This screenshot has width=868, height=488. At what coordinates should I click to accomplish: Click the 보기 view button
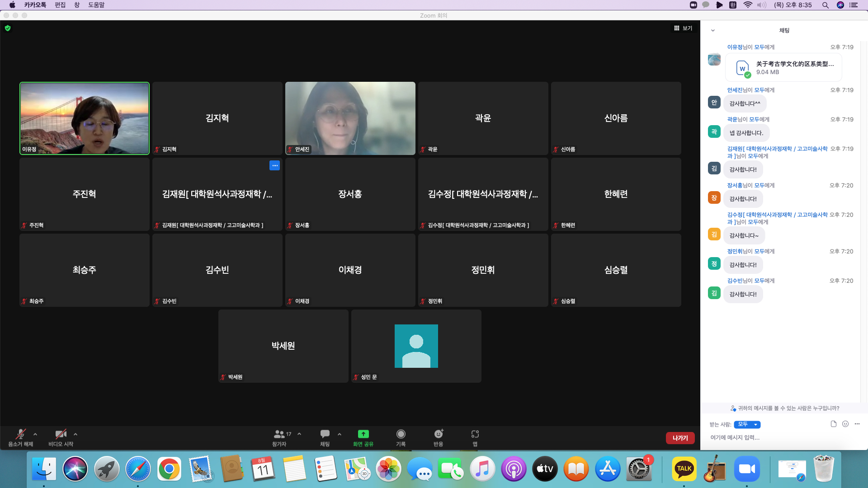point(683,28)
